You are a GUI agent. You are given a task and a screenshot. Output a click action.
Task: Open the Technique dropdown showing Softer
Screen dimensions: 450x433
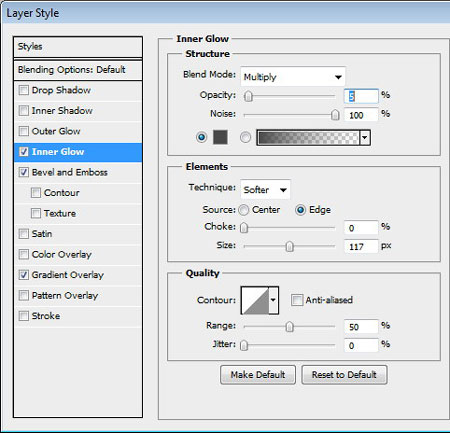point(265,190)
